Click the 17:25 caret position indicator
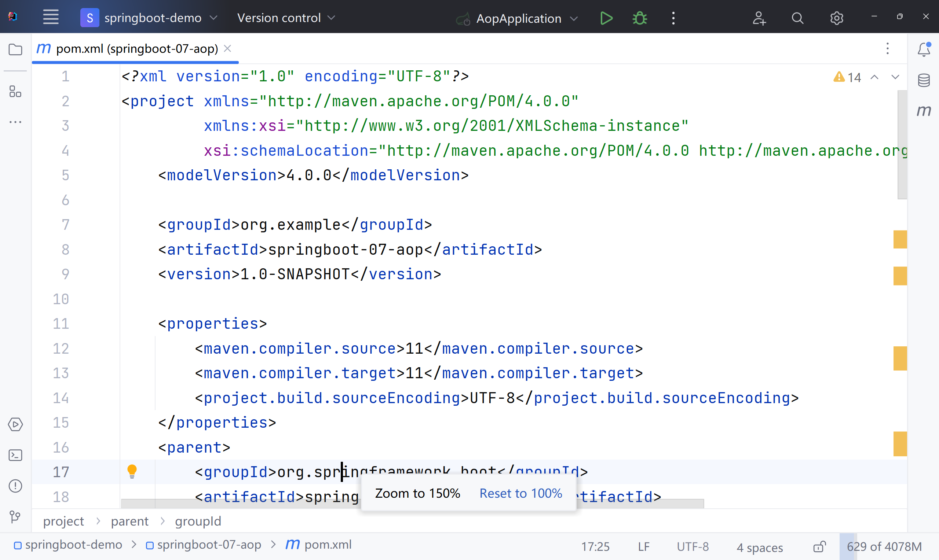Viewport: 939px width, 560px height. coord(595,546)
